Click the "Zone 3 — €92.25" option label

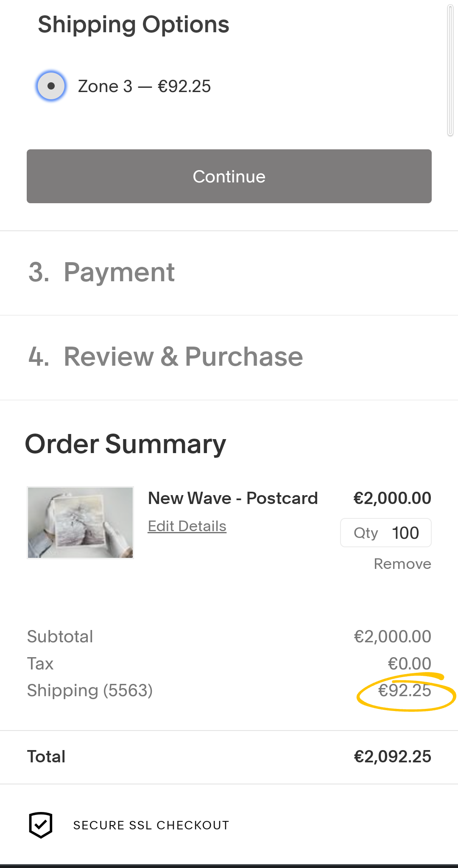(x=144, y=87)
